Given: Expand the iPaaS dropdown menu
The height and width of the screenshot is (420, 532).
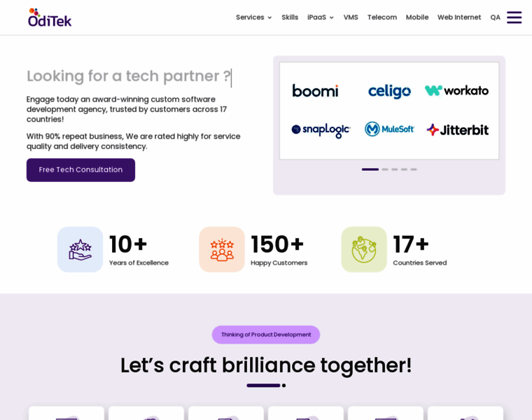Looking at the screenshot, I should (x=321, y=17).
